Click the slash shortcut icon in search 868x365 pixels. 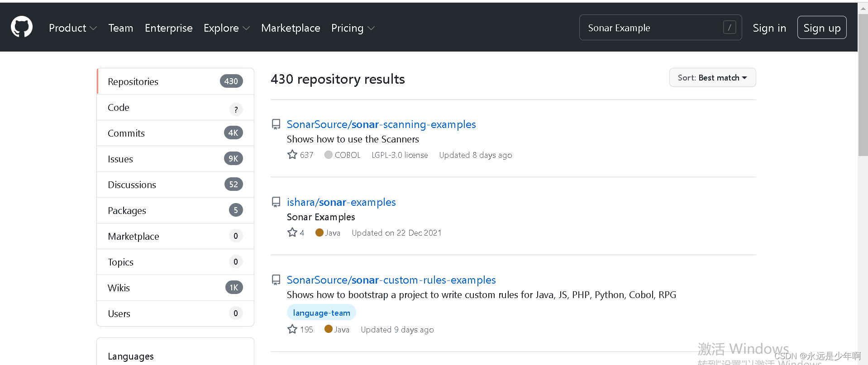point(729,28)
